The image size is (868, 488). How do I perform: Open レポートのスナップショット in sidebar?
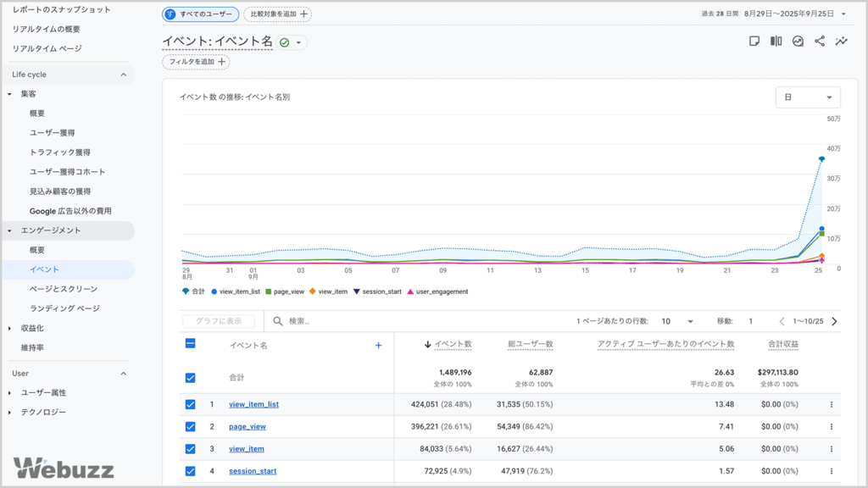click(x=61, y=9)
